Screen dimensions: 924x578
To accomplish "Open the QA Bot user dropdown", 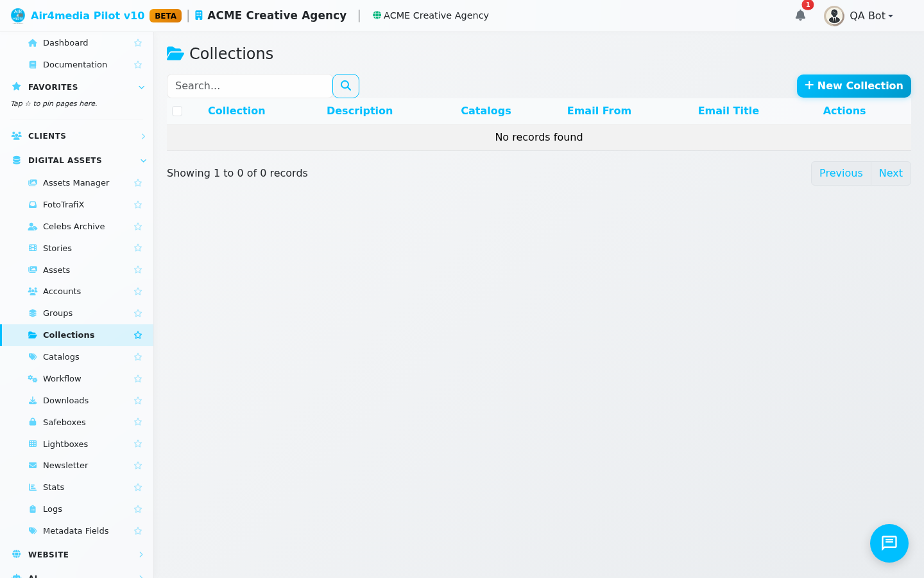I will click(x=859, y=16).
